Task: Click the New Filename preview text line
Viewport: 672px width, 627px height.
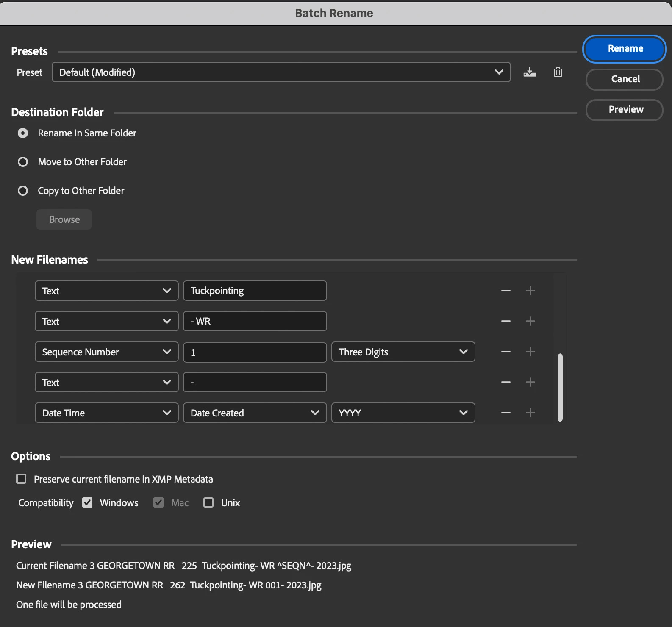Action: tap(169, 585)
